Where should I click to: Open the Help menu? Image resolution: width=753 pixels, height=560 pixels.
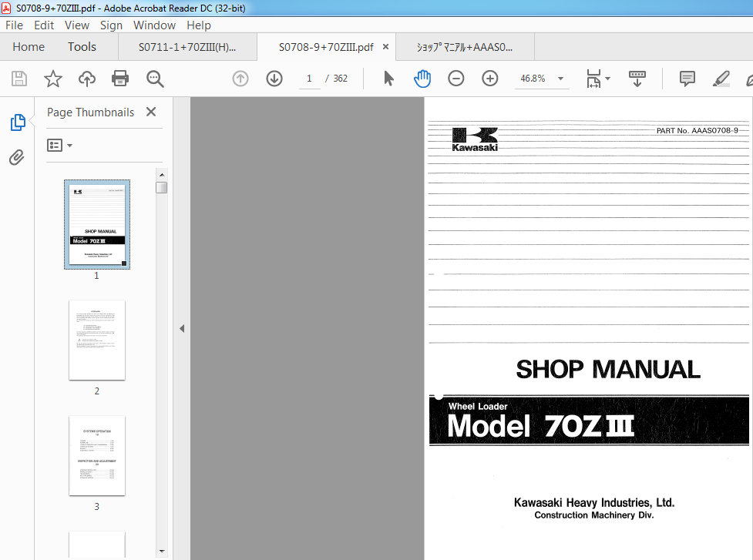coord(199,25)
